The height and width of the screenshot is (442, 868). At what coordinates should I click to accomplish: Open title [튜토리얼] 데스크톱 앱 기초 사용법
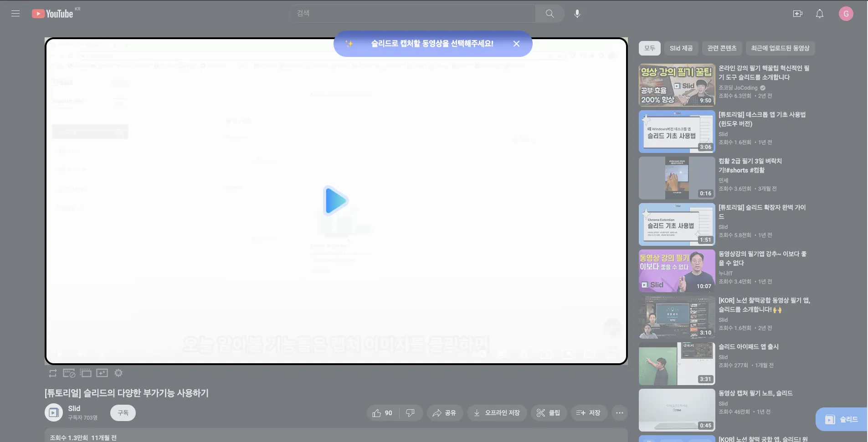tap(762, 119)
